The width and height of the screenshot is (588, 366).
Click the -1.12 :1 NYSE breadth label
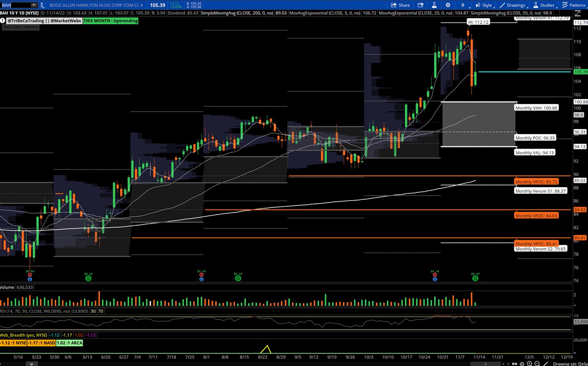click(13, 343)
